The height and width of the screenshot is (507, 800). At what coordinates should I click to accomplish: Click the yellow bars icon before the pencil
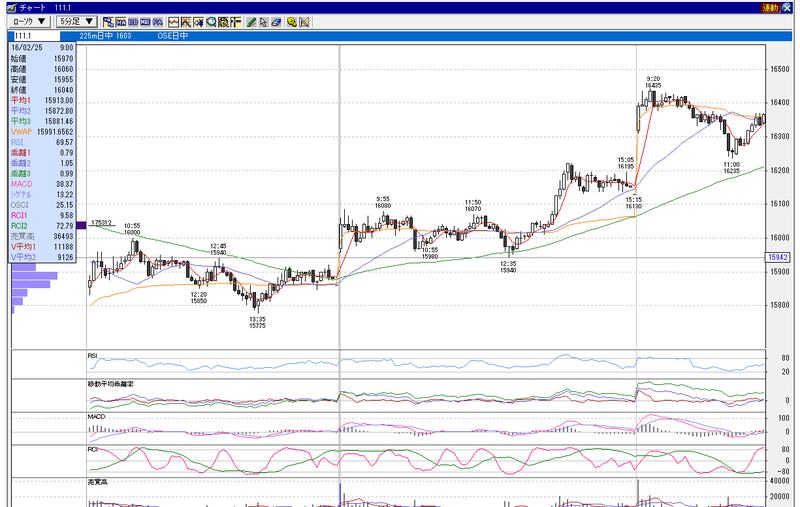pos(235,22)
